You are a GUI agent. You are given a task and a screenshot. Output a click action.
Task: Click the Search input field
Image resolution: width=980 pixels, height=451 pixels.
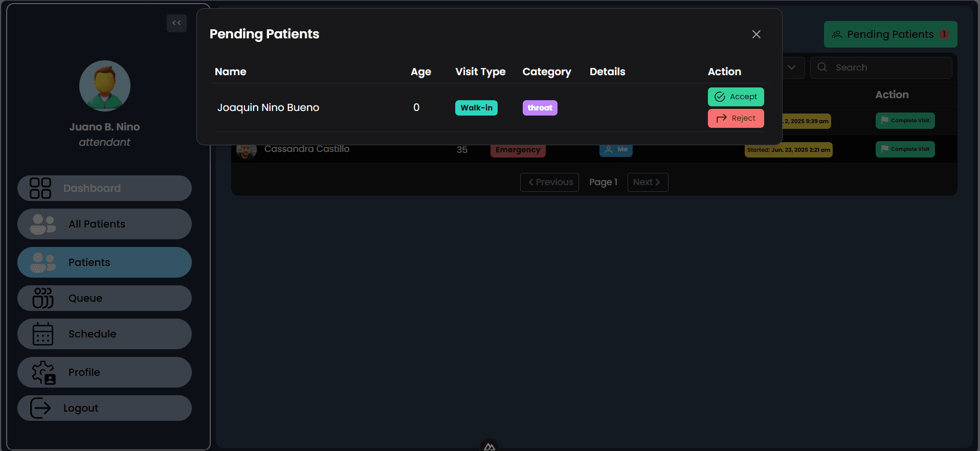881,67
